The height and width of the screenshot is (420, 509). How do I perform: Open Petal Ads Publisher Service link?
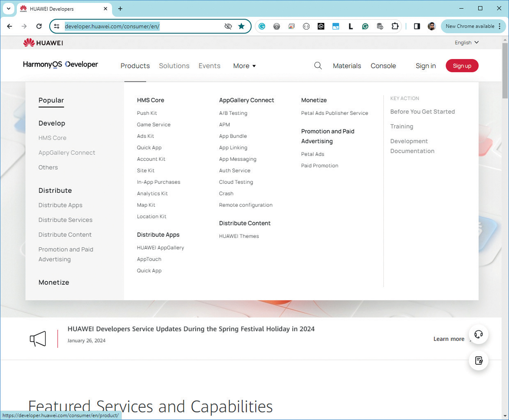tap(334, 113)
